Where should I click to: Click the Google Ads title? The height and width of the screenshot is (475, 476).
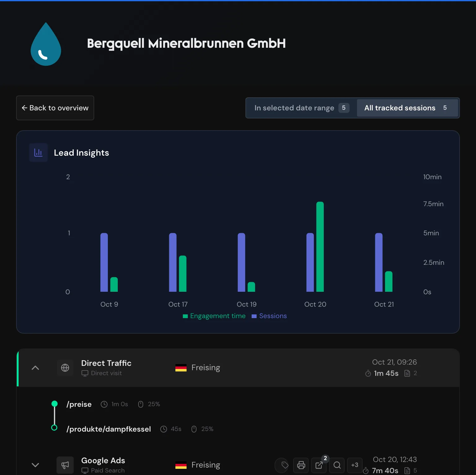(x=103, y=460)
